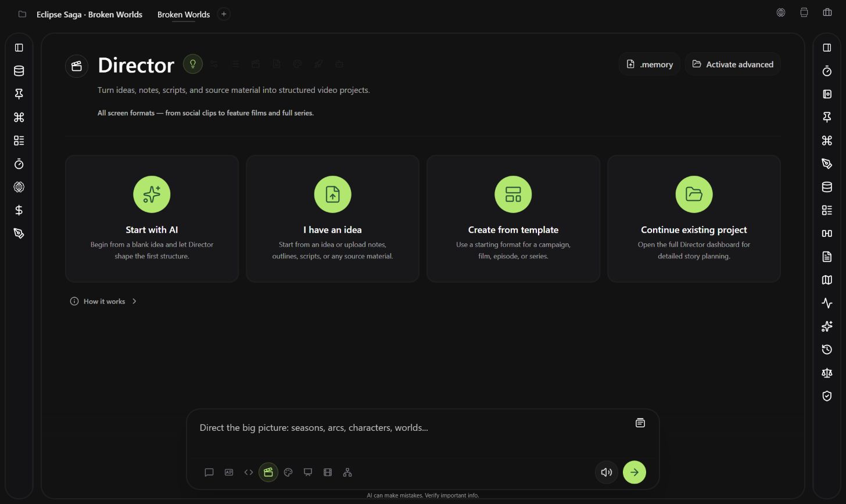Screen dimensions: 846x504
Task: Add a new tab with plus button
Action: tap(224, 14)
